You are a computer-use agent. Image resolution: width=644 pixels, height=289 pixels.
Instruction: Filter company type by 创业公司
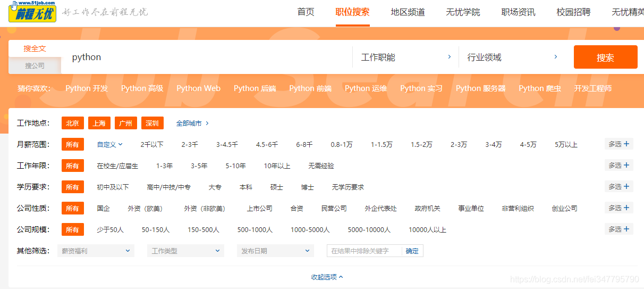(564, 208)
